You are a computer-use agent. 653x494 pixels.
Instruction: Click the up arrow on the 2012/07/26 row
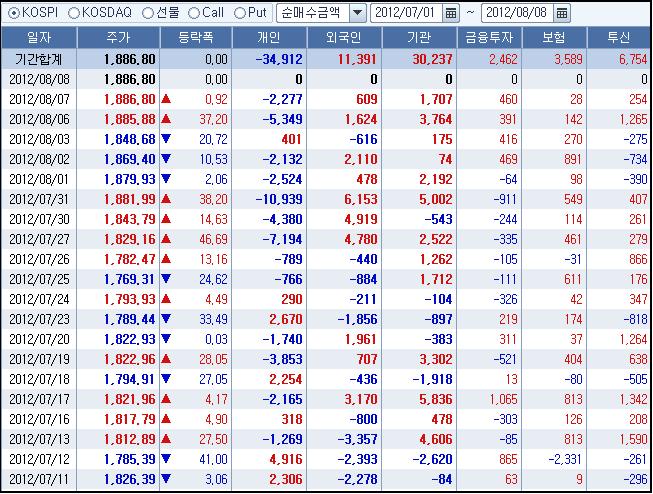tap(166, 259)
